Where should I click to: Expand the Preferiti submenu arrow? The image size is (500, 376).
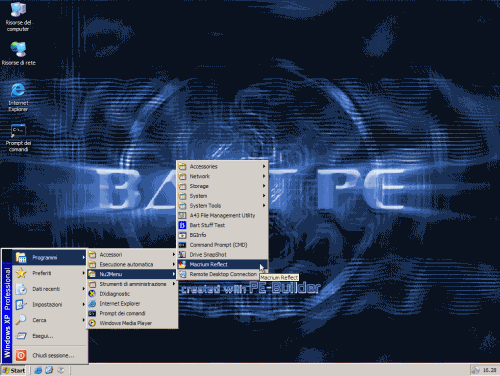pyautogui.click(x=83, y=273)
